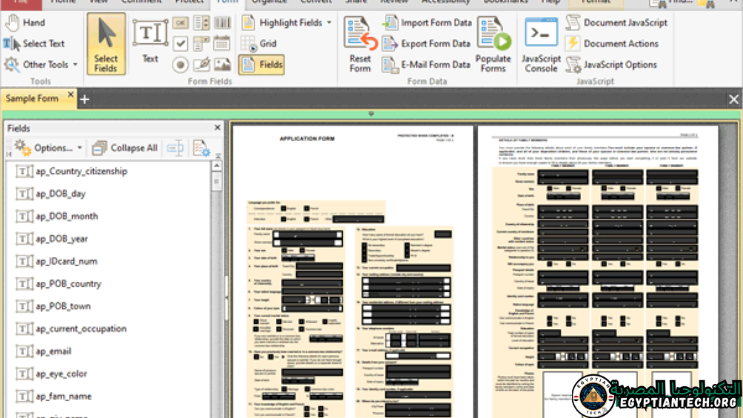Click Export Form Data

pos(426,44)
